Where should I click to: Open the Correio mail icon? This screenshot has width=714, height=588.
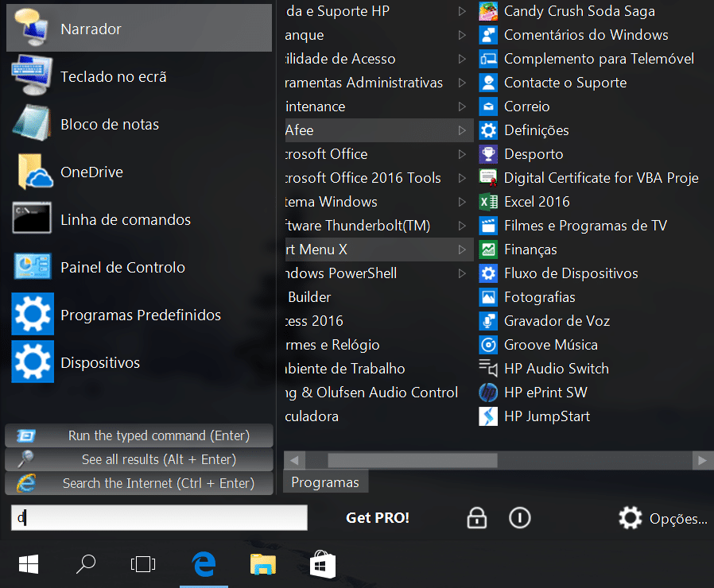point(488,106)
